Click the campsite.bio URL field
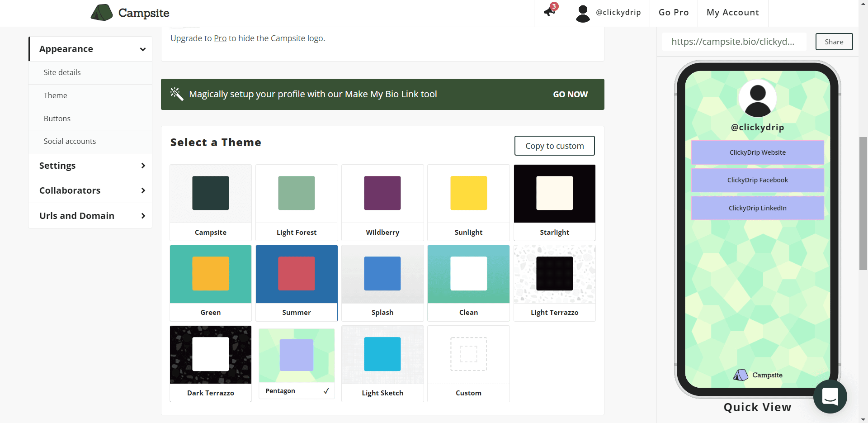The image size is (868, 423). point(734,42)
